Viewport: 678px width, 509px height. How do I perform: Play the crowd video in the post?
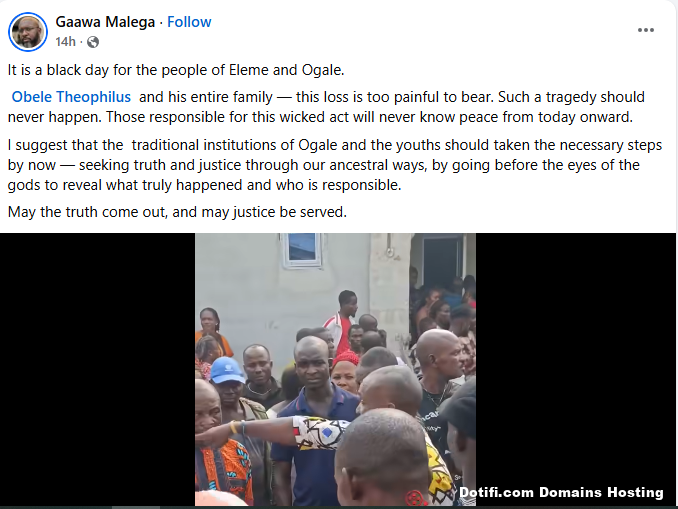click(335, 369)
